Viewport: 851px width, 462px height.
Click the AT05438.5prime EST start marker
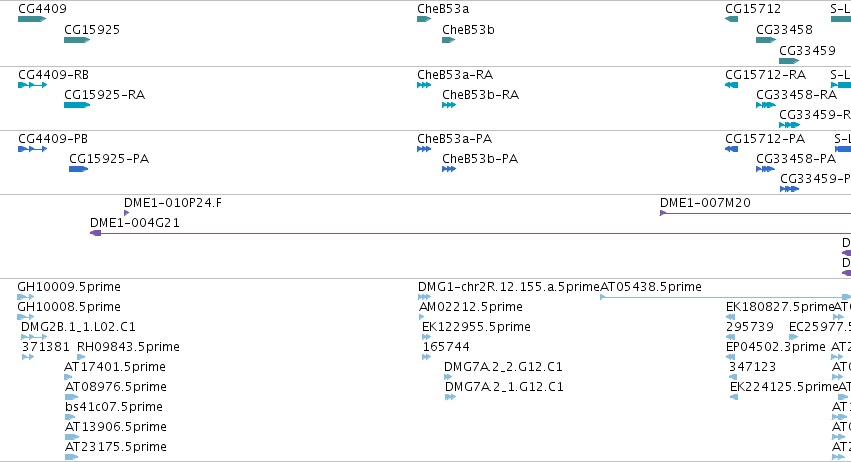coord(602,297)
